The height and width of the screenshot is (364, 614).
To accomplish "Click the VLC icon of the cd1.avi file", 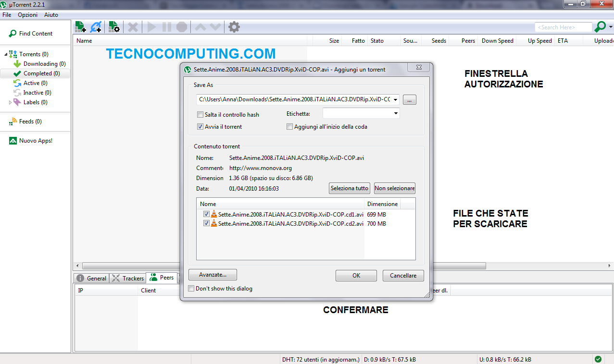I will click(x=214, y=214).
